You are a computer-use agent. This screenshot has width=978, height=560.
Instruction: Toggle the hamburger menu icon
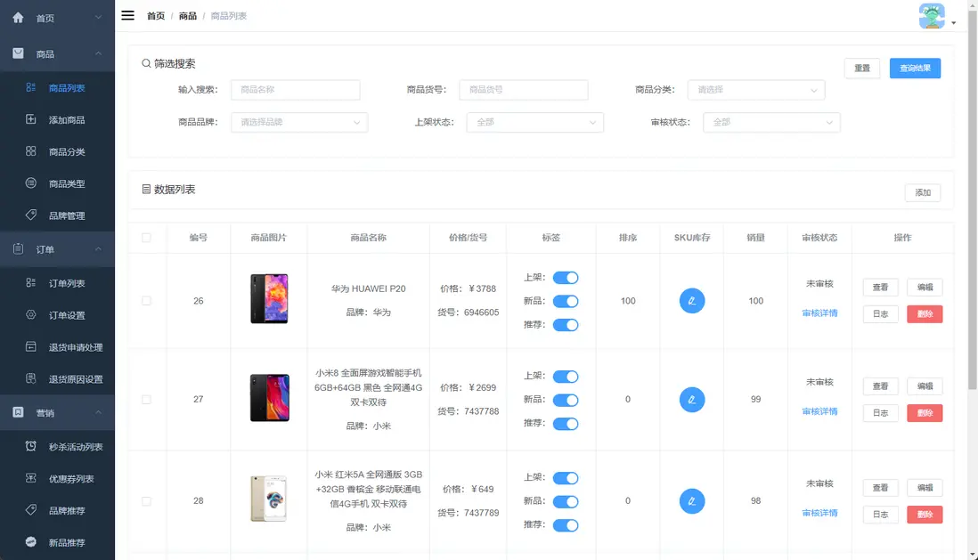(128, 16)
